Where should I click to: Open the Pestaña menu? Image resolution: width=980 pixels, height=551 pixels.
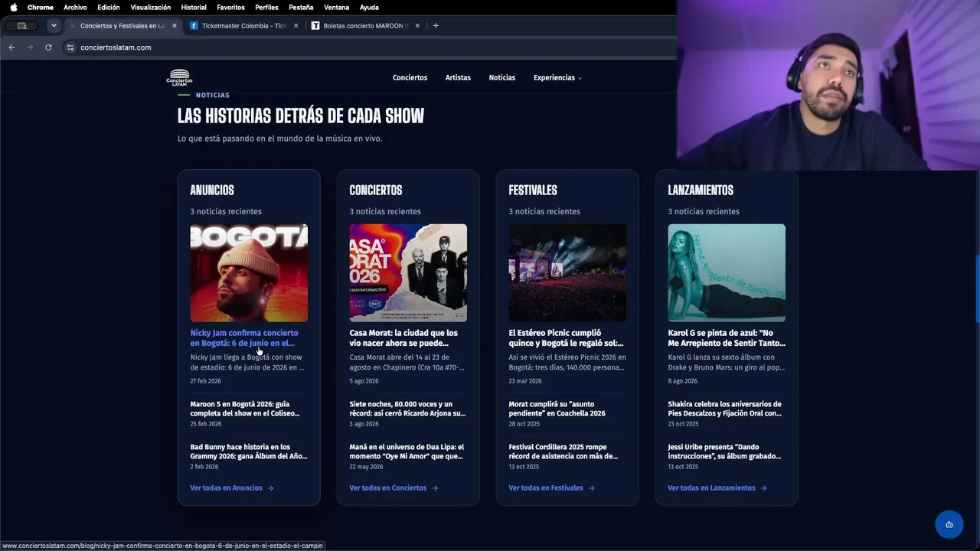point(301,7)
